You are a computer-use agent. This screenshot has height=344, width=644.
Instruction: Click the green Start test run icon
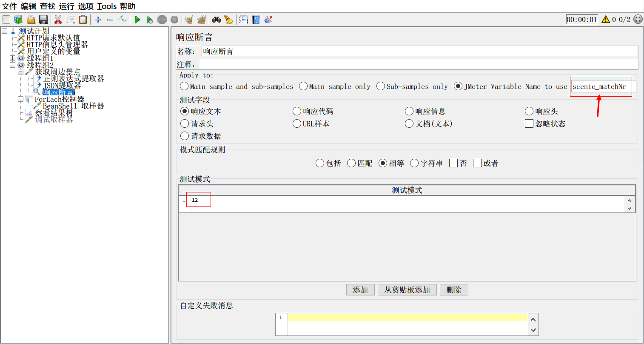137,20
